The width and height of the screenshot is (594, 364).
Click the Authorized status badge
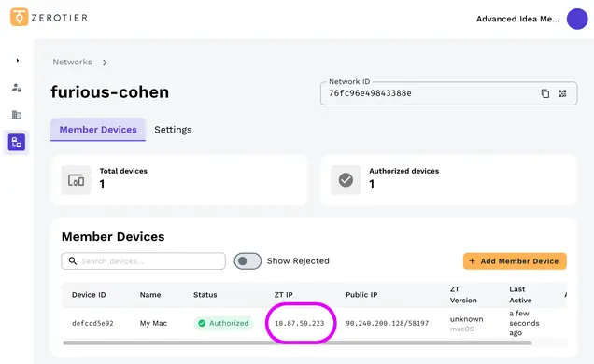223,323
